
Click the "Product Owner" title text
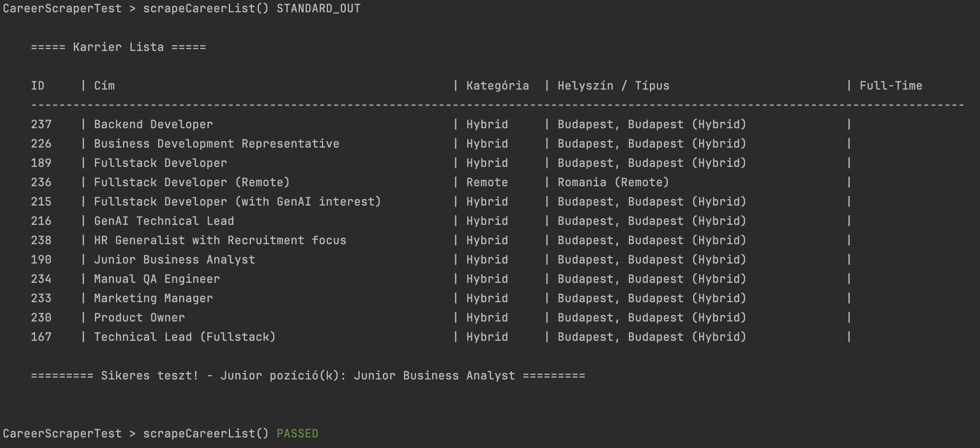pyautogui.click(x=139, y=318)
